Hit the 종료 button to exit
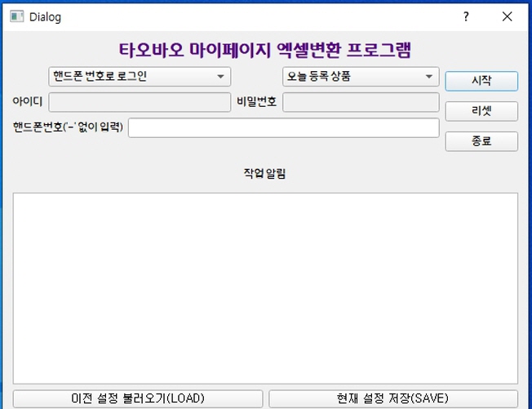This screenshot has height=409, width=532. coord(481,141)
